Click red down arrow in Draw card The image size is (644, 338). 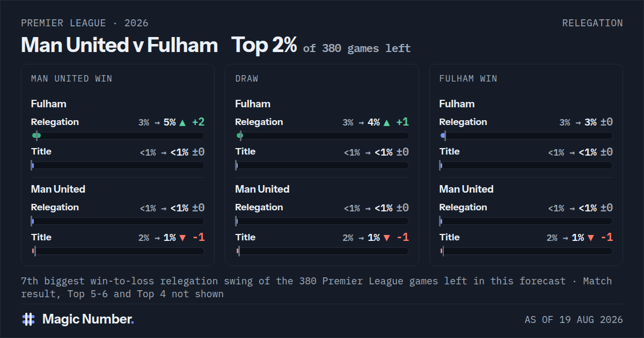(387, 238)
